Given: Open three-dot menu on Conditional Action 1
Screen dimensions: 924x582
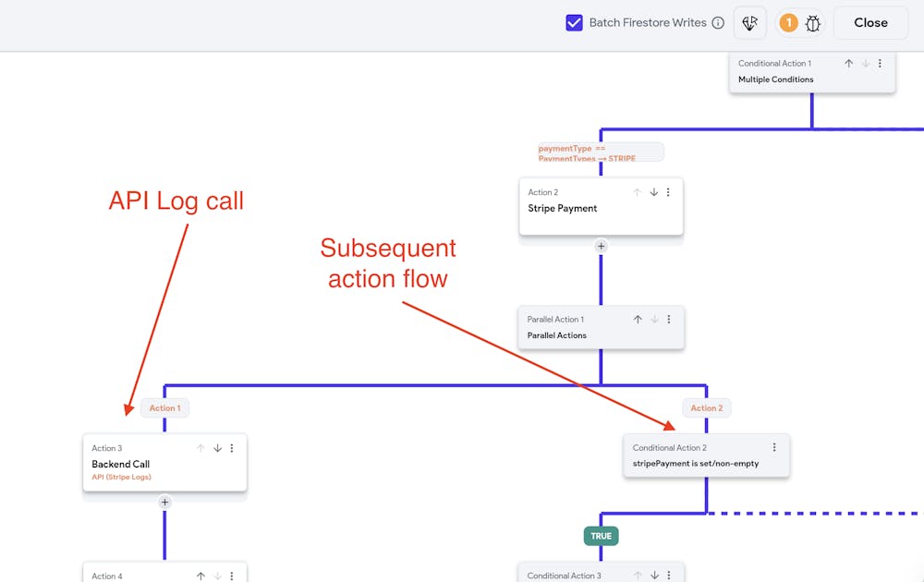Looking at the screenshot, I should tap(880, 64).
